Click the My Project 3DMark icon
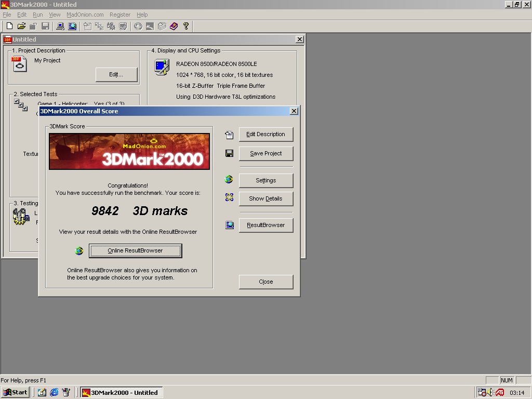The width and height of the screenshot is (532, 399). (19, 63)
